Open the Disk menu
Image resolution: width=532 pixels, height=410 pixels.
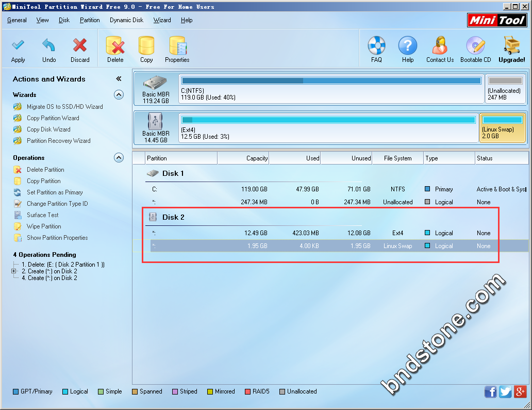click(64, 20)
